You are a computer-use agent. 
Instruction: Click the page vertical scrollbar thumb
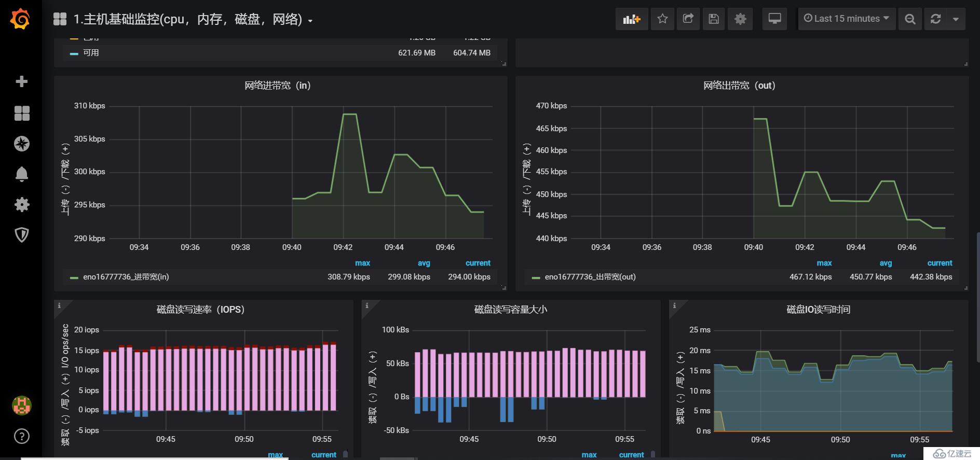(x=978, y=297)
